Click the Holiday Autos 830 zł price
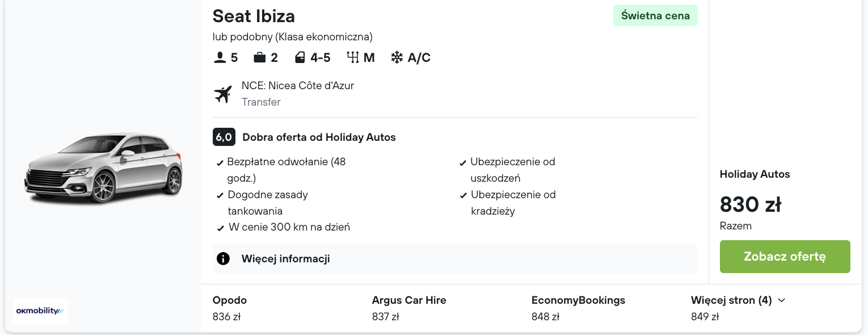 click(x=750, y=204)
